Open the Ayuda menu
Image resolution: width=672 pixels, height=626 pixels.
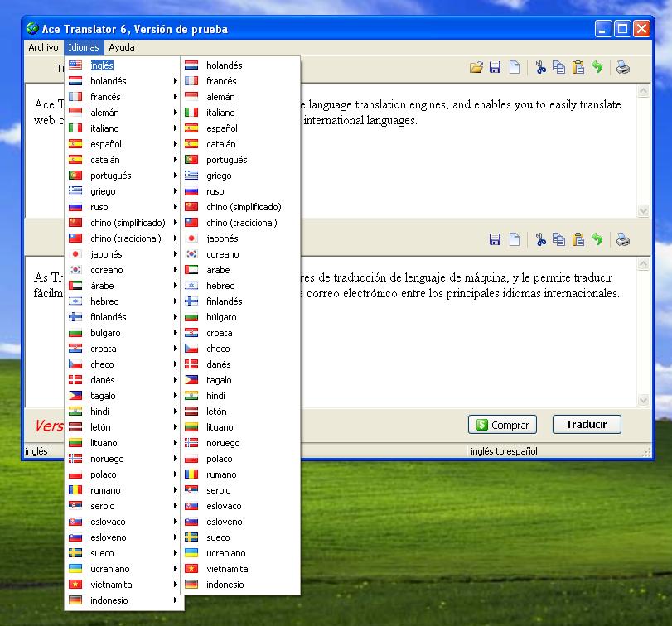click(122, 47)
